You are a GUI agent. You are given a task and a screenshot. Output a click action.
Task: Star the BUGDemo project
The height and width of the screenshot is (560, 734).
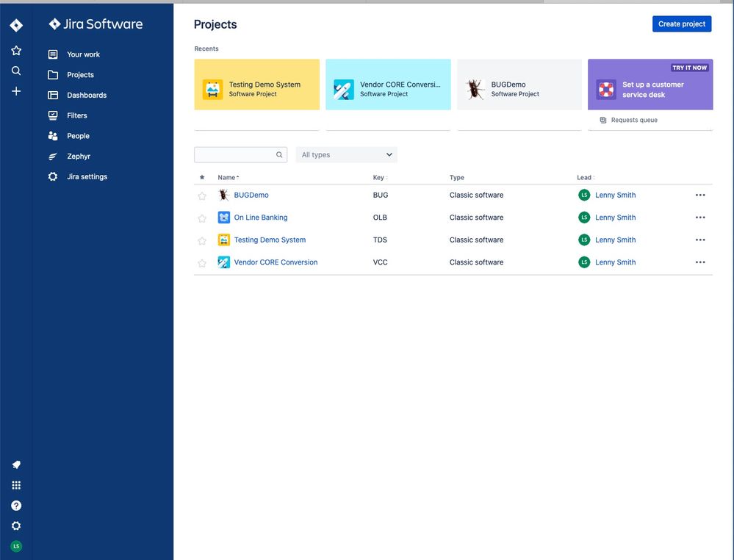coord(202,195)
